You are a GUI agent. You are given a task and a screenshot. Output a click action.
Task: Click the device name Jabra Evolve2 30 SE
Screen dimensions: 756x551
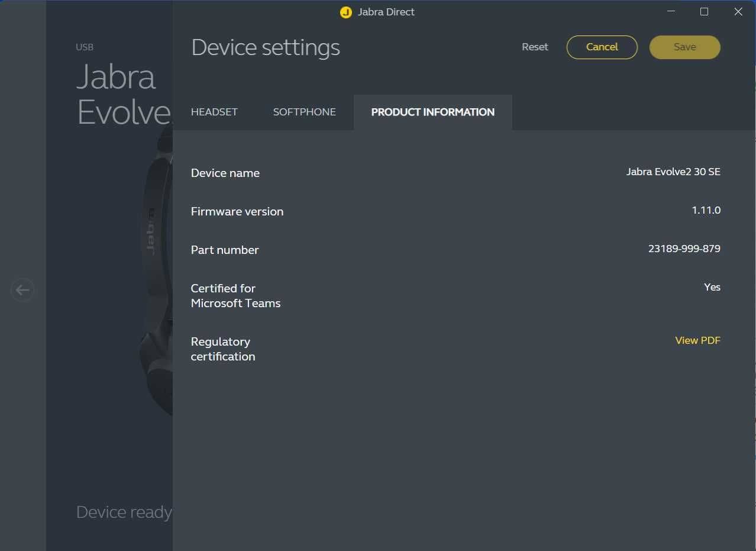click(x=673, y=172)
